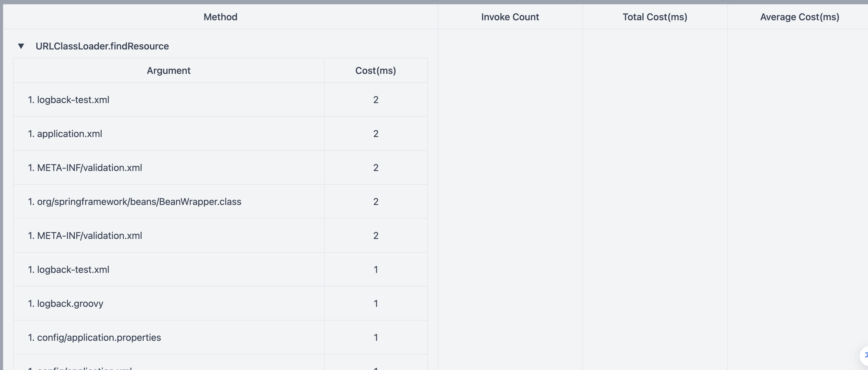This screenshot has height=370, width=868.
Task: Select the logback.groovy argument row
Action: [x=70, y=304]
